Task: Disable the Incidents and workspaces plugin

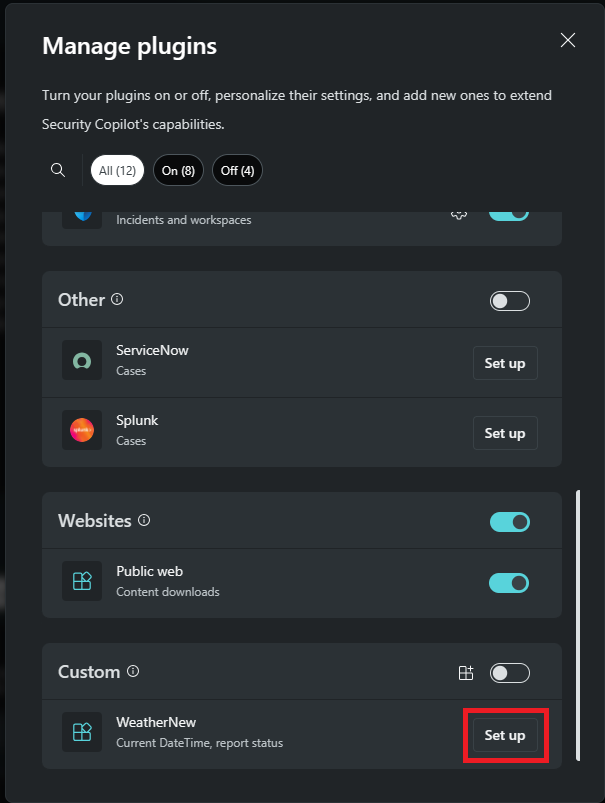Action: 508,213
